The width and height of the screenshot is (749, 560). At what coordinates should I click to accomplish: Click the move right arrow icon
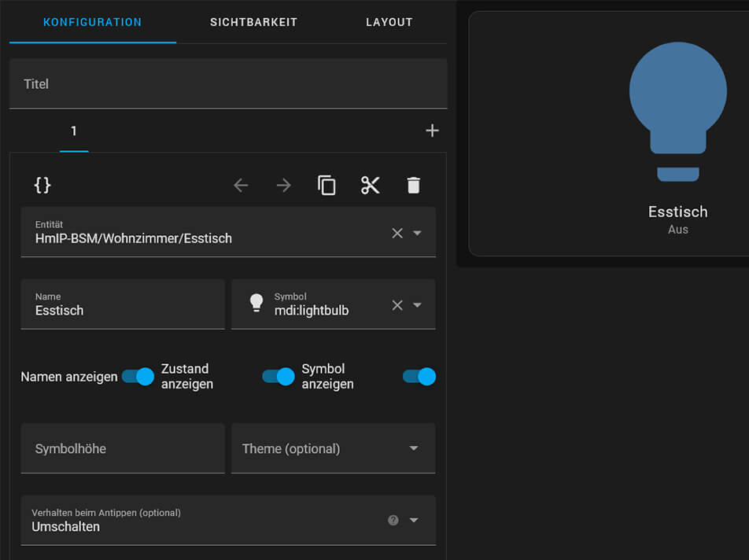click(x=283, y=185)
